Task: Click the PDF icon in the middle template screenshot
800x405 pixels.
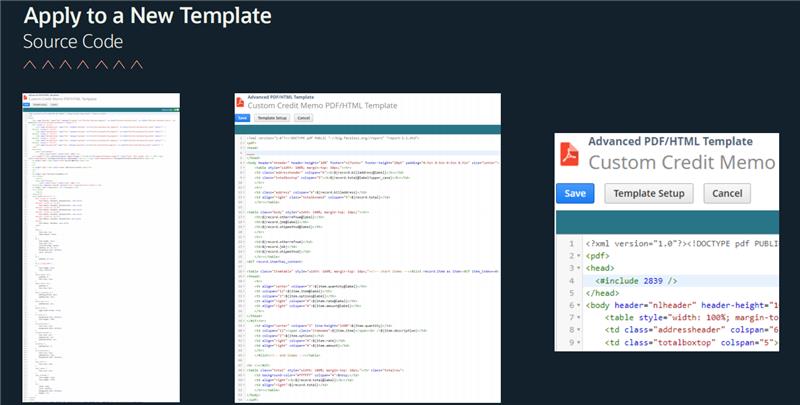Action: click(239, 101)
